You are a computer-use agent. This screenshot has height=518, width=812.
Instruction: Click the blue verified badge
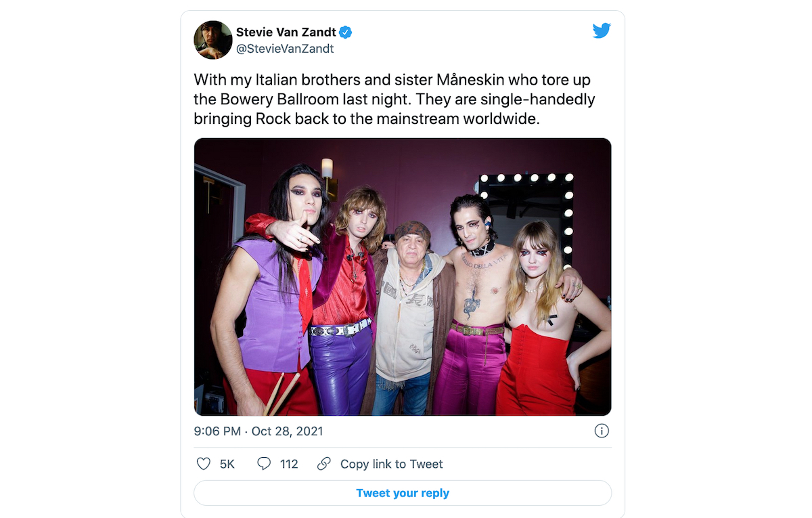(345, 32)
